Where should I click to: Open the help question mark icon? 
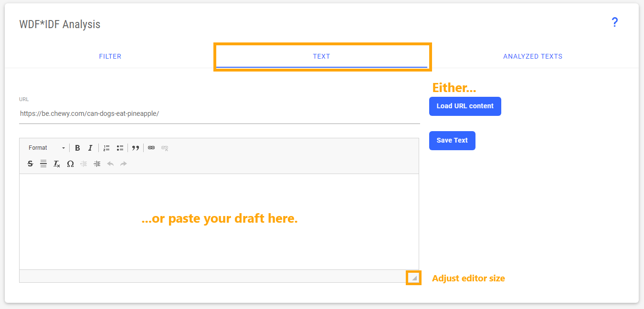pos(615,22)
